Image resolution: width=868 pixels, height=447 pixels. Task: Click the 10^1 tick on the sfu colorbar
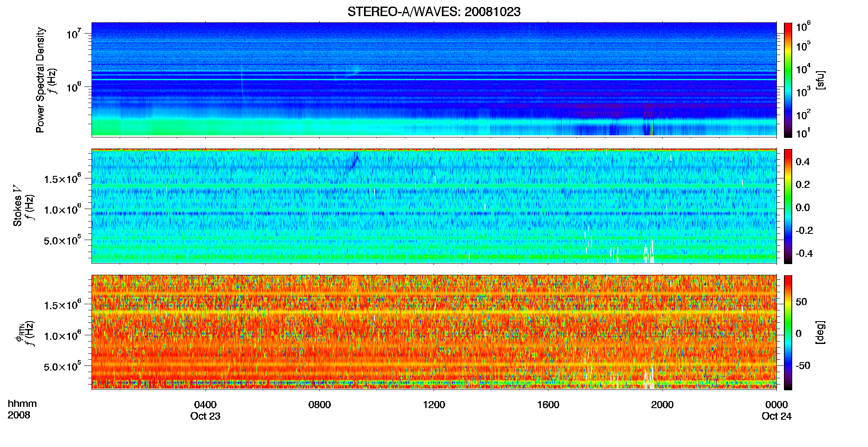(x=803, y=132)
